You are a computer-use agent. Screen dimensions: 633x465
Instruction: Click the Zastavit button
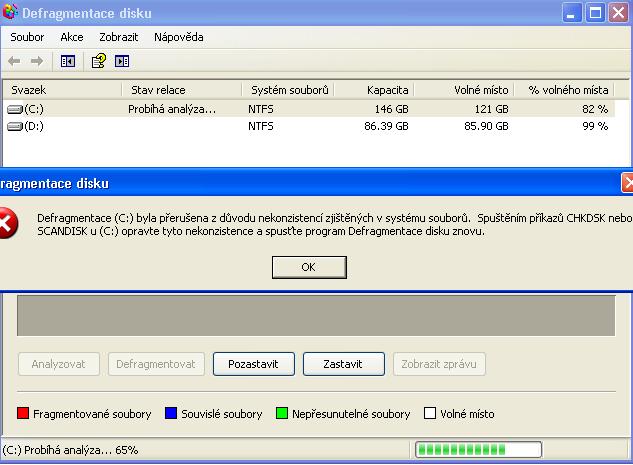(344, 364)
